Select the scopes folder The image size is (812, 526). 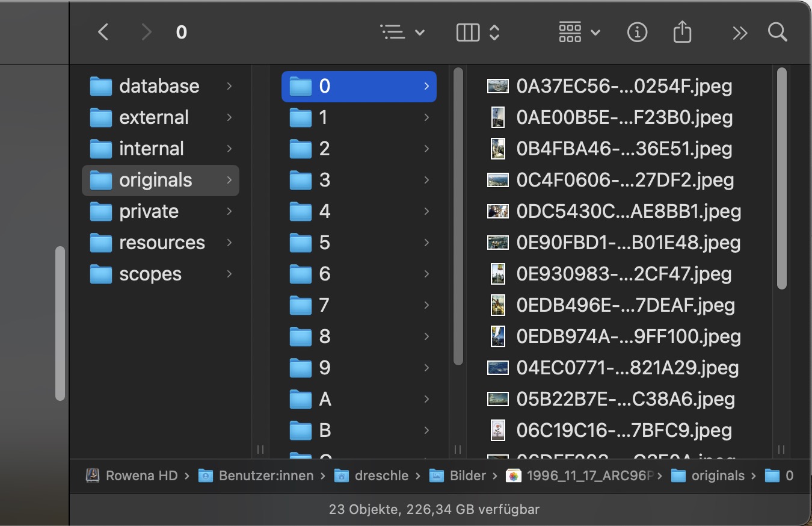(x=150, y=274)
